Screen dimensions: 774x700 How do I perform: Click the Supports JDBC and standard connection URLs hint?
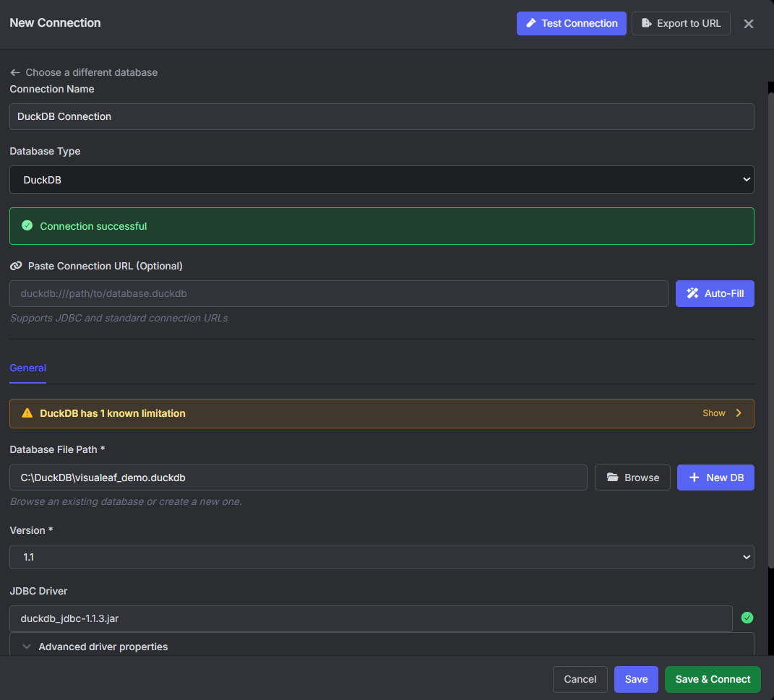click(x=119, y=318)
